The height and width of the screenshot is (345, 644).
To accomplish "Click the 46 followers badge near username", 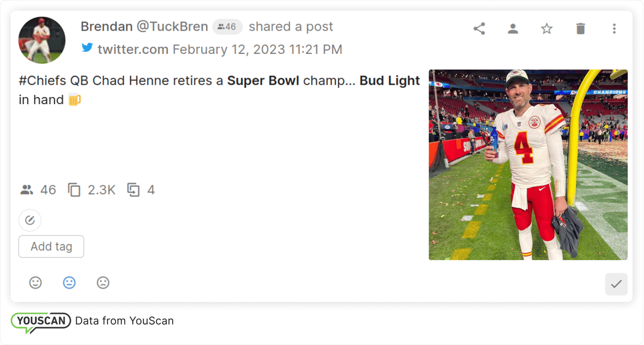I will [x=227, y=27].
